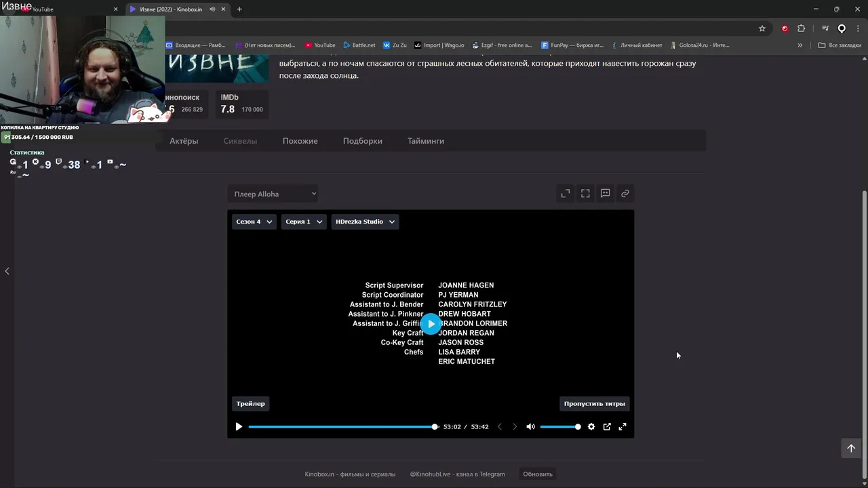Go to the previous episode arrow
868x488 pixels.
point(500,427)
